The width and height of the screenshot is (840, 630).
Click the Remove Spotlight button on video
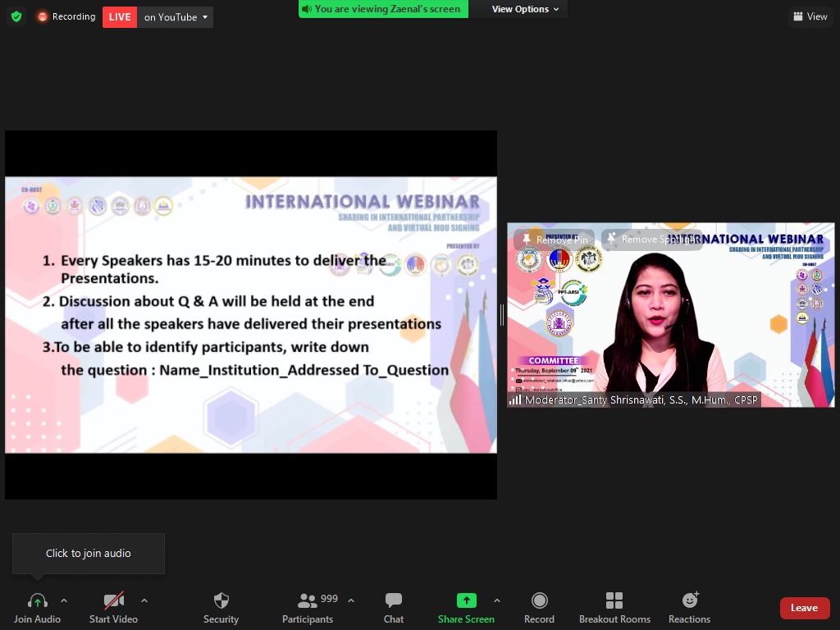click(652, 239)
